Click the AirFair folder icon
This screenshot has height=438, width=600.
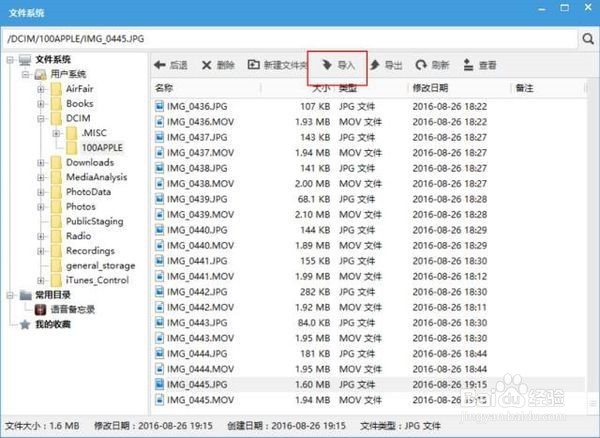pyautogui.click(x=56, y=89)
